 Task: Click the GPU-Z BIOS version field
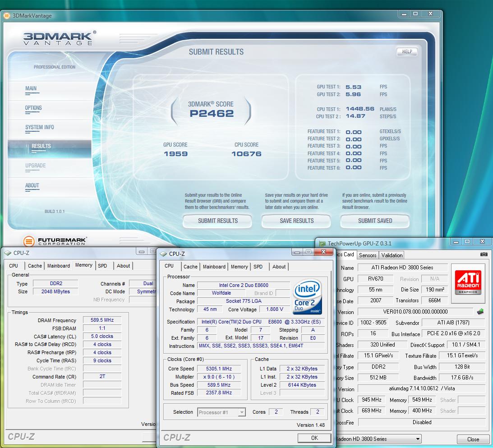pos(415,312)
